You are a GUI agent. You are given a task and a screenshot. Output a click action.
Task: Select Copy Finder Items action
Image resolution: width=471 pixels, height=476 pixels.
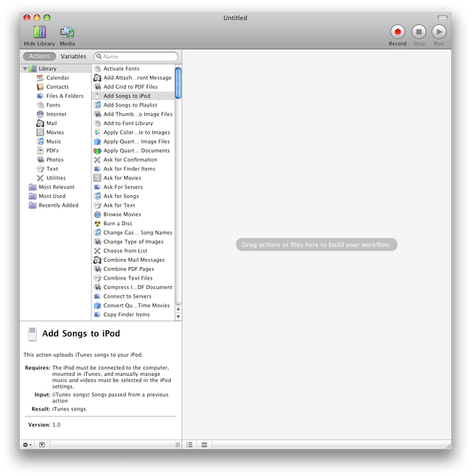(x=133, y=314)
